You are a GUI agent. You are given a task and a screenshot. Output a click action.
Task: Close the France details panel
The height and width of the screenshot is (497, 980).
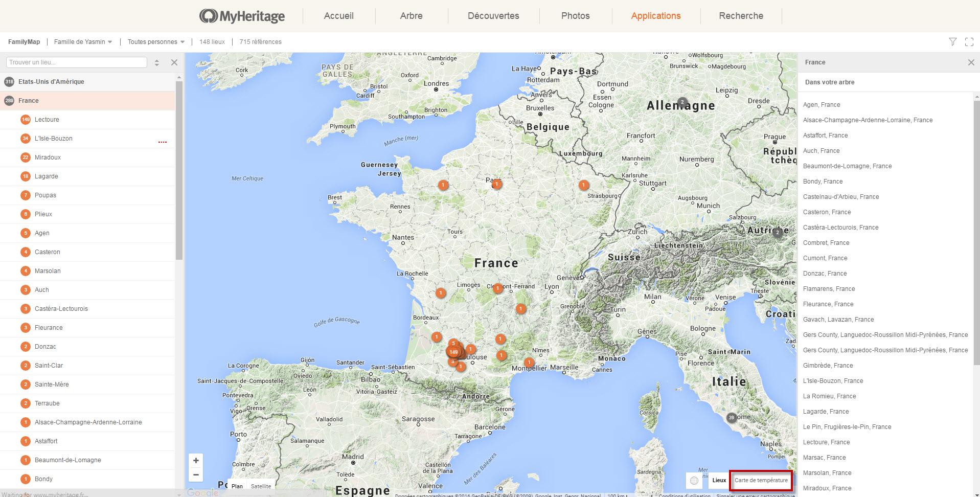coord(971,62)
